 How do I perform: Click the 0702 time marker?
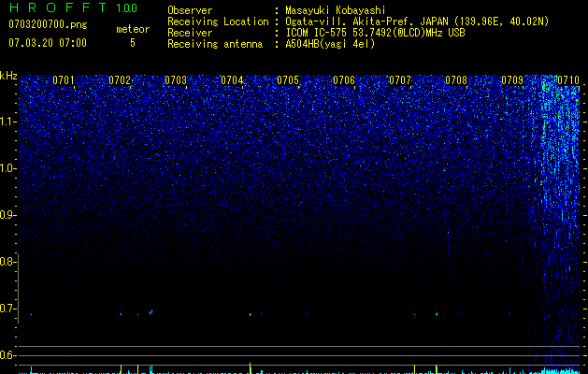120,80
